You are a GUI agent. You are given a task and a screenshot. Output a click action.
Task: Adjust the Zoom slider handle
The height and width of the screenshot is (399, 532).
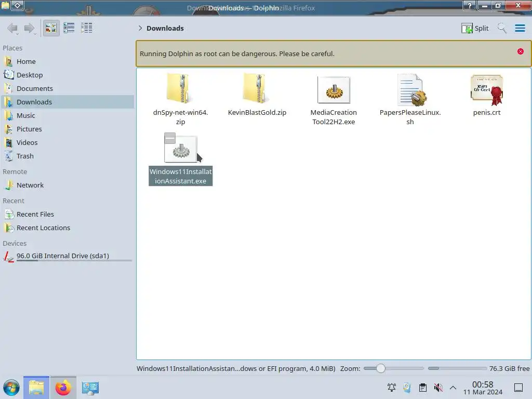click(x=381, y=368)
